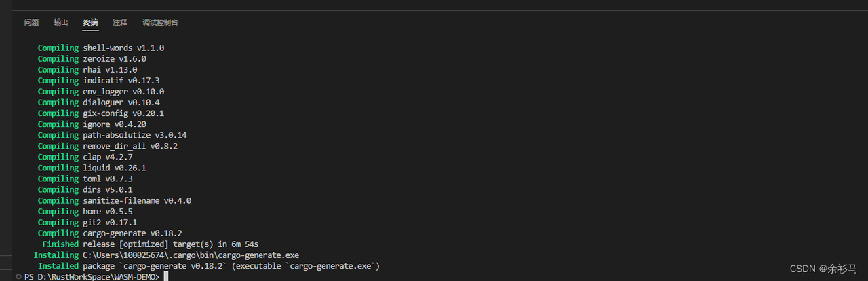868x281 pixels.
Task: Select the 终端 (Terminal) tab
Action: click(90, 22)
